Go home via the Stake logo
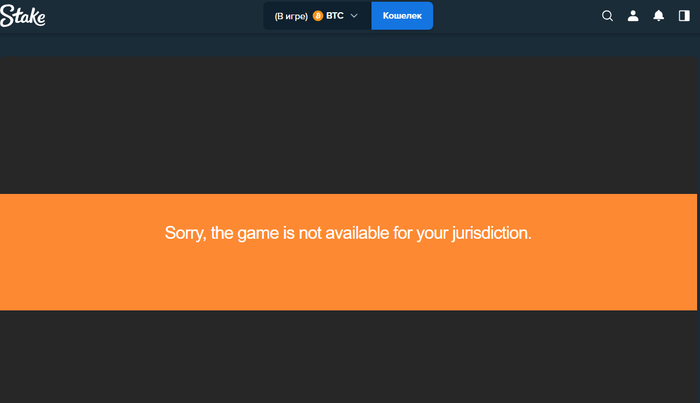The width and height of the screenshot is (700, 403). click(x=23, y=16)
